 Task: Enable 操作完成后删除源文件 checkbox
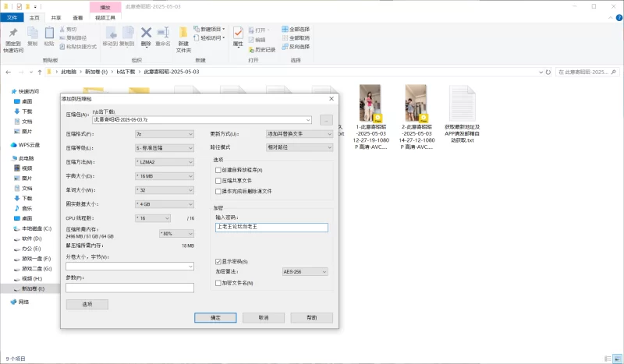pos(218,191)
